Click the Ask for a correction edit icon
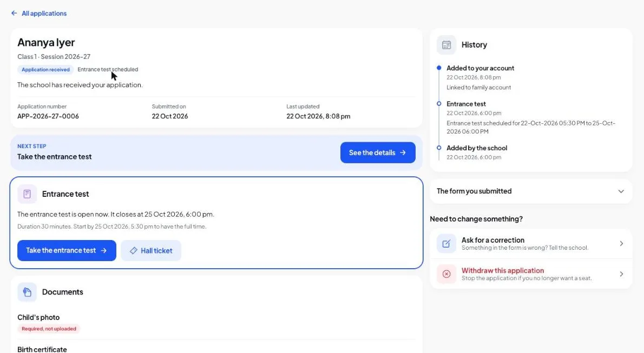This screenshot has width=644, height=353. click(x=446, y=243)
